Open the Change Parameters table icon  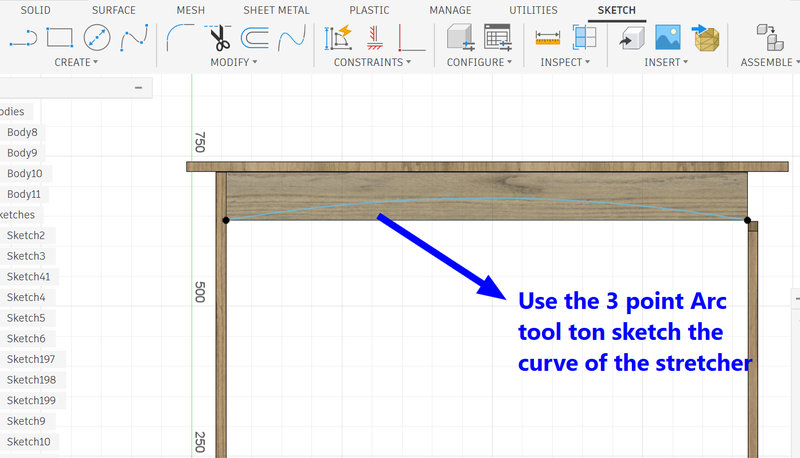[497, 38]
